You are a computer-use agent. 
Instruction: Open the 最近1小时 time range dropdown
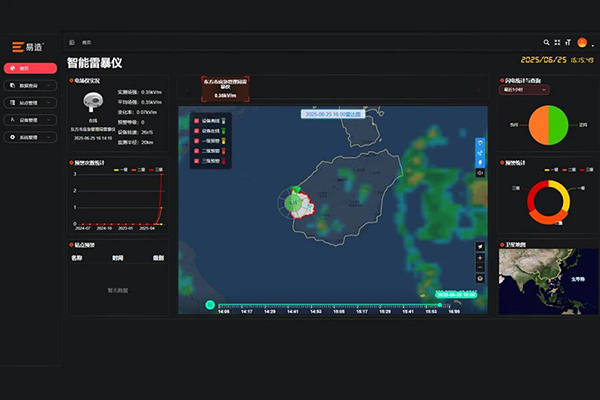524,90
